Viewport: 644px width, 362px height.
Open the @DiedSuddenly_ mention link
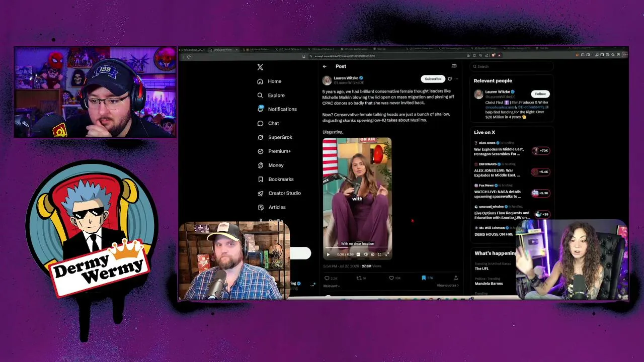(532, 107)
